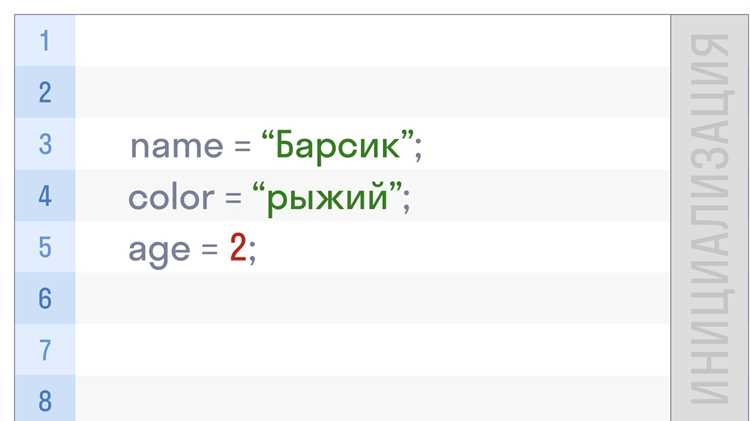Place cursor on empty line 1
The image size is (750, 421).
coord(373,41)
